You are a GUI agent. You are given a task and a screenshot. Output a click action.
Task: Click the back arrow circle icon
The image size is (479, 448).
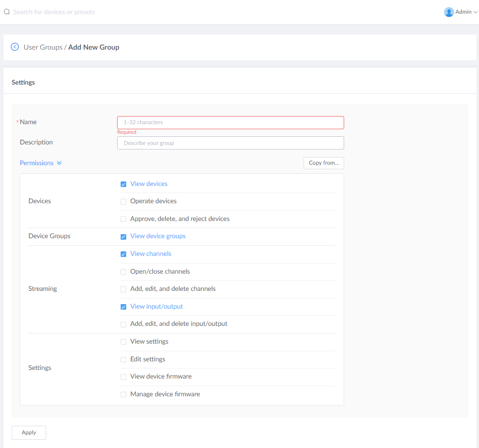pyautogui.click(x=15, y=47)
